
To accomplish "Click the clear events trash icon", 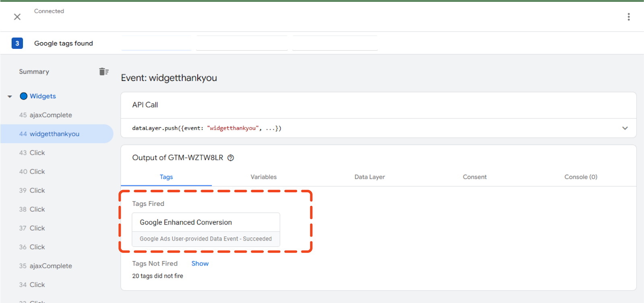I will tap(104, 72).
